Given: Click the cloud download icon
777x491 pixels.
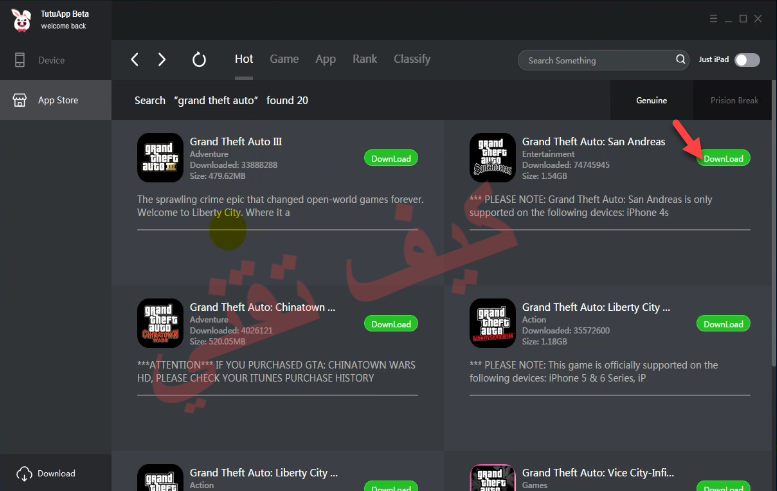Looking at the screenshot, I should tap(24, 474).
